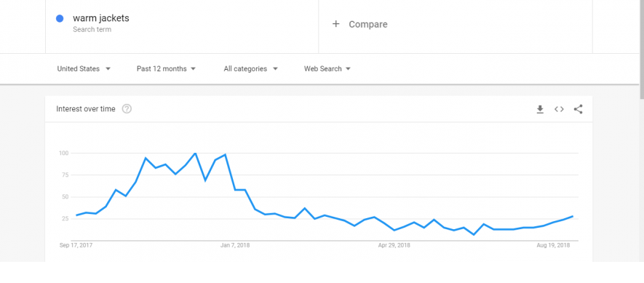The width and height of the screenshot is (644, 283).
Task: Change the Web Search type dropdown
Action: [x=327, y=69]
